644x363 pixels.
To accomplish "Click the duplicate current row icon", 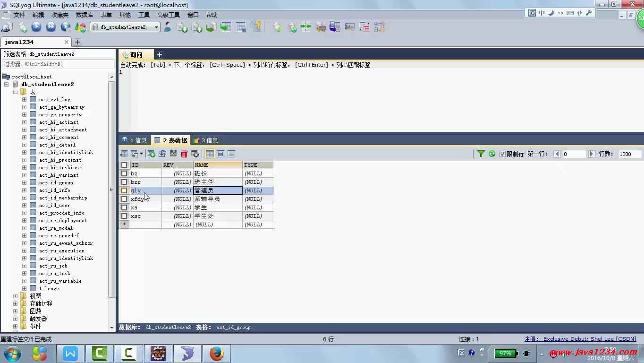I will coord(162,154).
